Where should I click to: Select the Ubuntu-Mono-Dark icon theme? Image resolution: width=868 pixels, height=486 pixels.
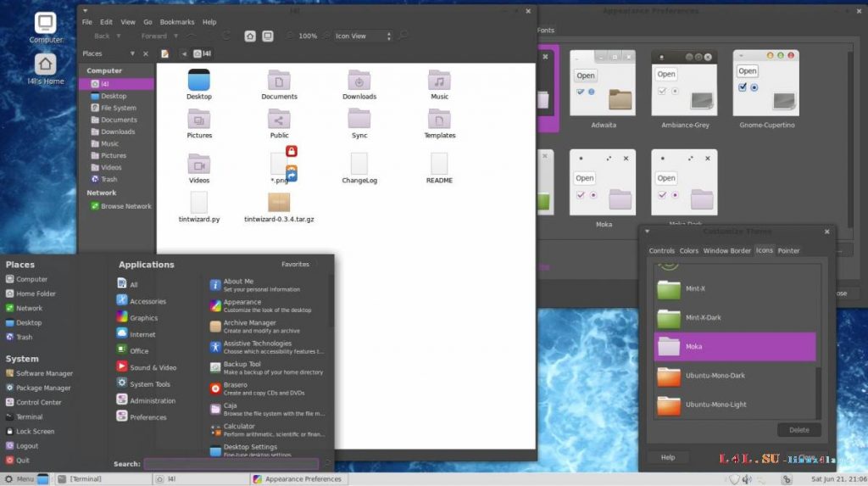(735, 376)
